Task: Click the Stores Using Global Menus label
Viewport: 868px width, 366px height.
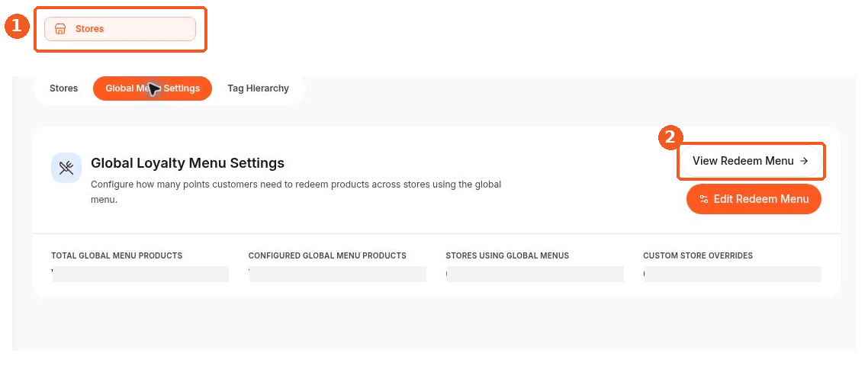Action: click(x=507, y=255)
